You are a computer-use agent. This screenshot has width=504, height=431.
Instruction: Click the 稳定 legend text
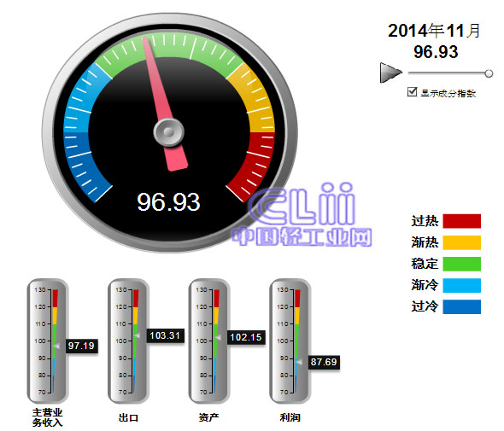coord(425,264)
